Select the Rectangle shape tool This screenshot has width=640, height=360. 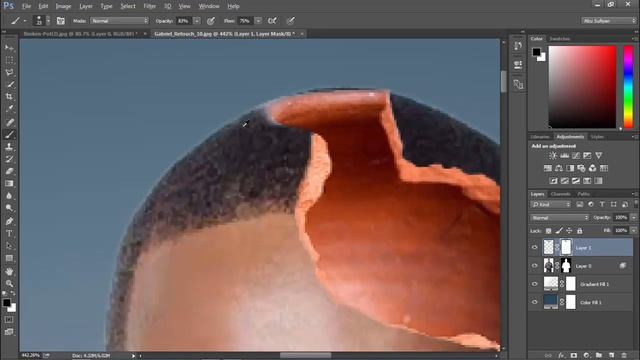[x=9, y=258]
